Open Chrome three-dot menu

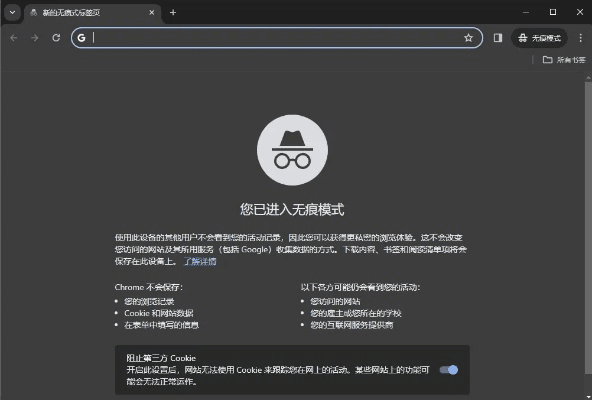point(581,38)
